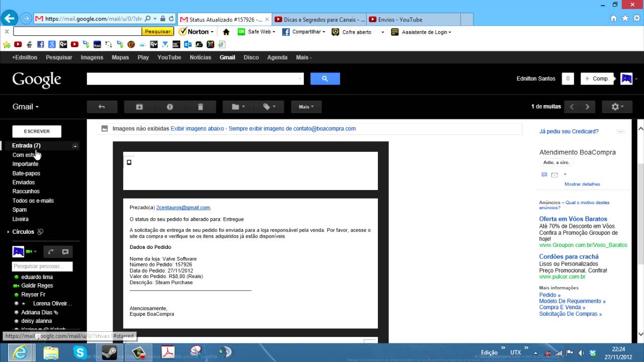The width and height of the screenshot is (644, 362).
Task: Launch File Explorer from the taskbar
Action: tap(51, 352)
